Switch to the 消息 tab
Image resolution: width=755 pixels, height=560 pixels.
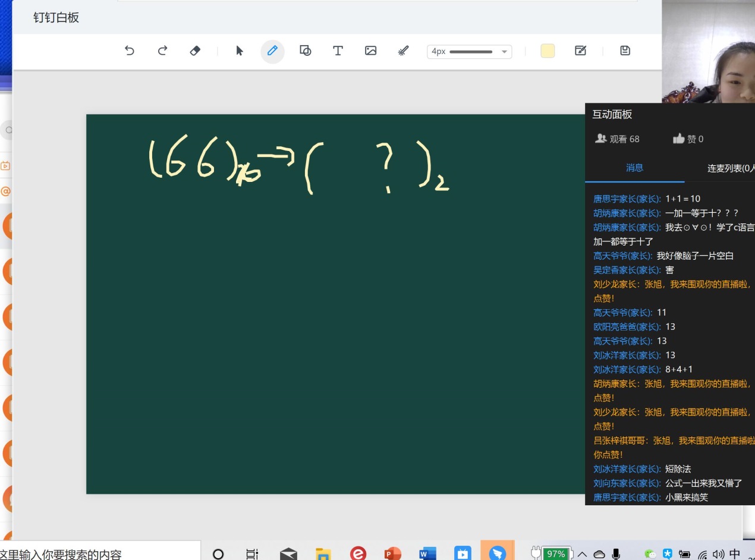coord(634,168)
